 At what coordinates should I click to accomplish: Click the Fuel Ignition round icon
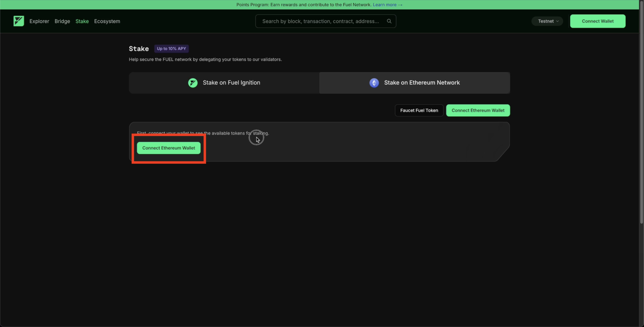193,83
